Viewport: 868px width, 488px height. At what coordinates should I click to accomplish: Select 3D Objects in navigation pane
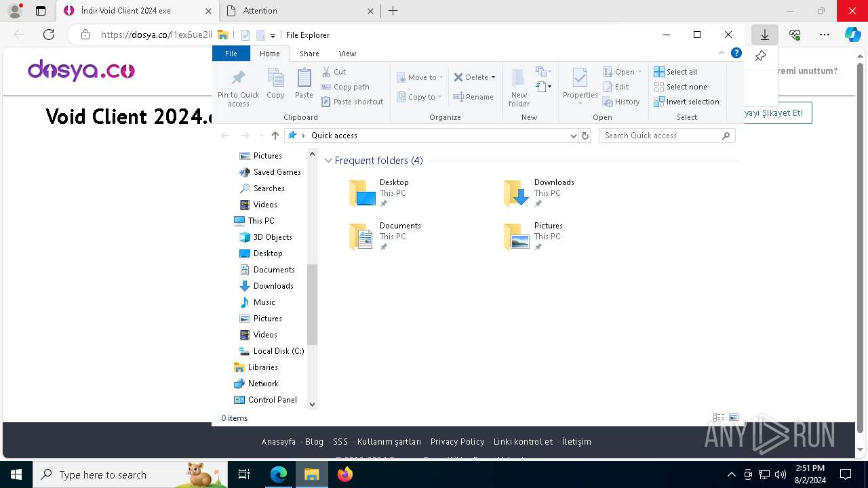(265, 237)
